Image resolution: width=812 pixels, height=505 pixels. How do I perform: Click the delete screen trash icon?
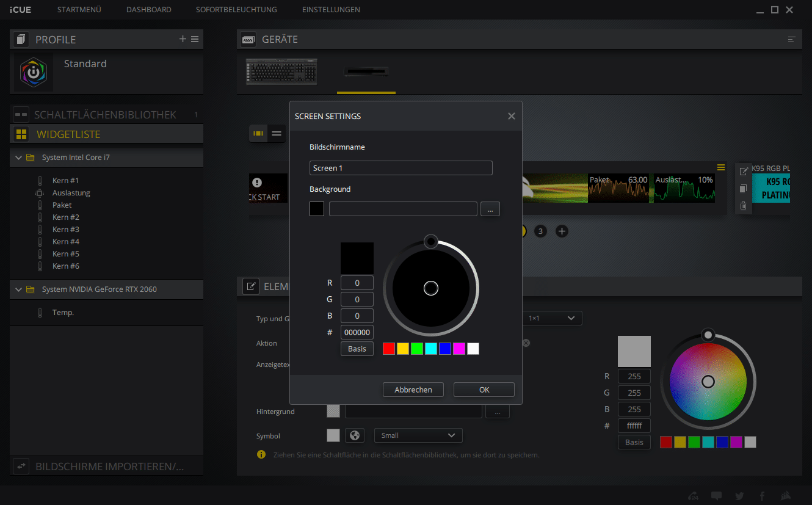(x=743, y=206)
